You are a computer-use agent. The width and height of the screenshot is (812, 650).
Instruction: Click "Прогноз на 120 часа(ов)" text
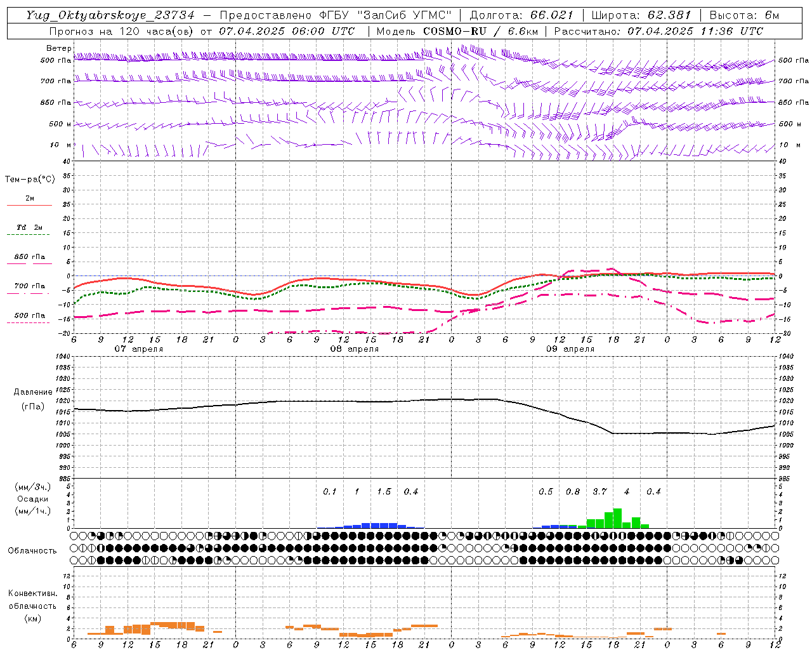pos(122,31)
